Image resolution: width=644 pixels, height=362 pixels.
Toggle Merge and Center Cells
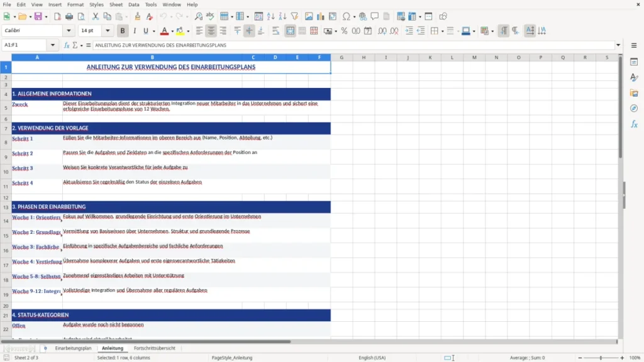(291, 31)
